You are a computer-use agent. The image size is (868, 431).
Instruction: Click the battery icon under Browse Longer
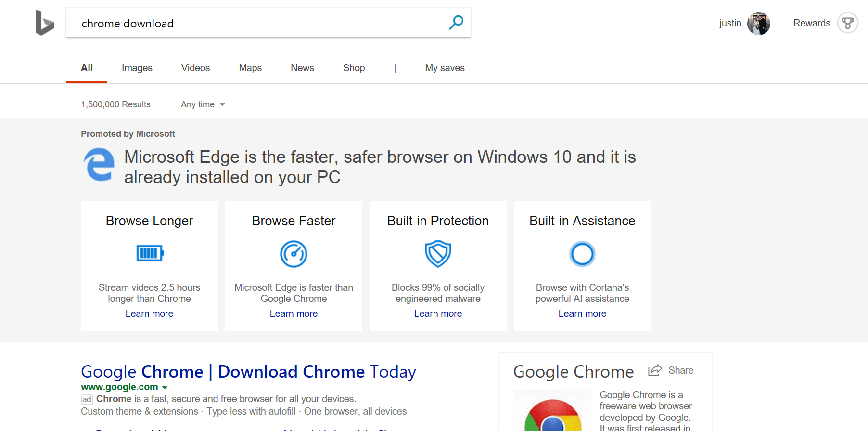[150, 253]
